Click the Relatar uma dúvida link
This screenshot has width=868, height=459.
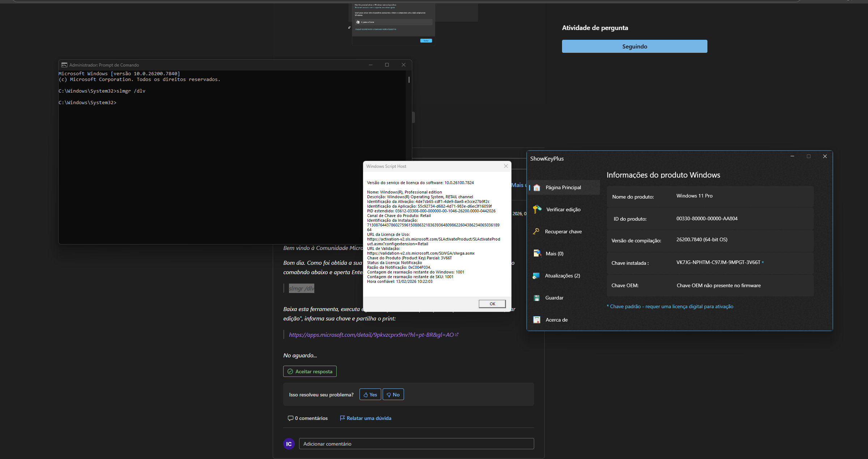coord(366,418)
